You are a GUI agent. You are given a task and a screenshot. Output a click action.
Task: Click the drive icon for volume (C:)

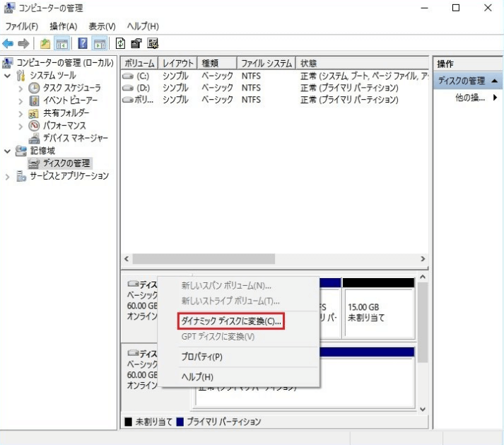(x=128, y=76)
